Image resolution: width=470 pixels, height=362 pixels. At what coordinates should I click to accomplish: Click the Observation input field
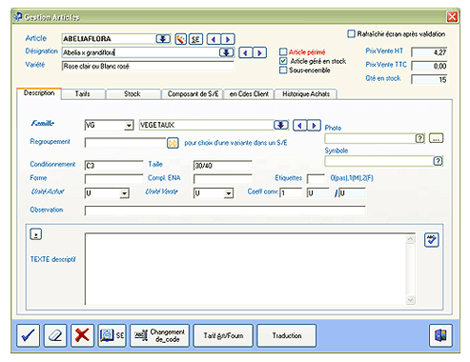(x=225, y=211)
